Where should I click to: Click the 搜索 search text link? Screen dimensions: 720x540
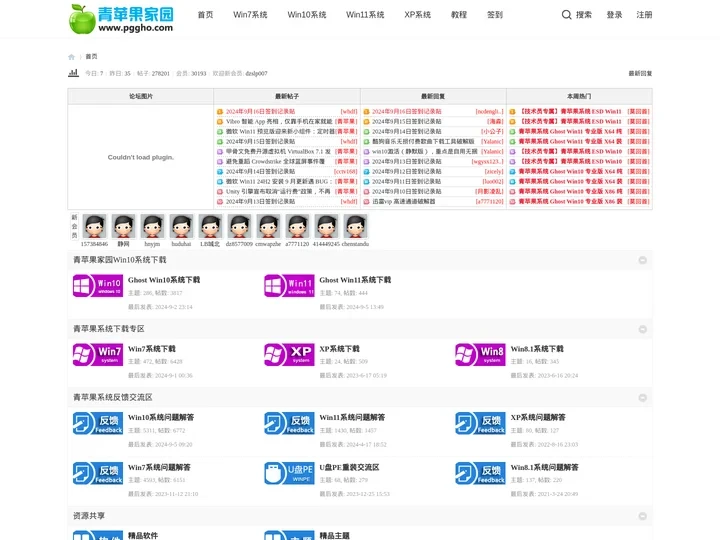pyautogui.click(x=584, y=15)
